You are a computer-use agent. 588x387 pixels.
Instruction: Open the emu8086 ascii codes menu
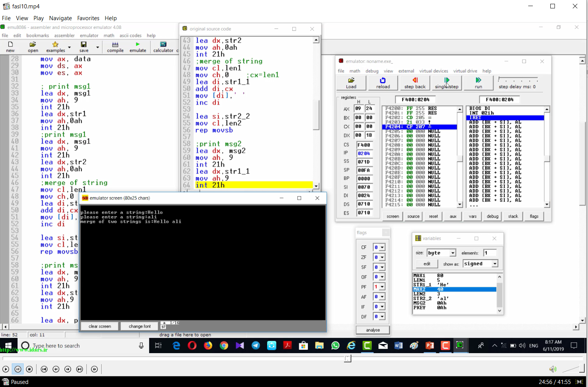tap(131, 35)
